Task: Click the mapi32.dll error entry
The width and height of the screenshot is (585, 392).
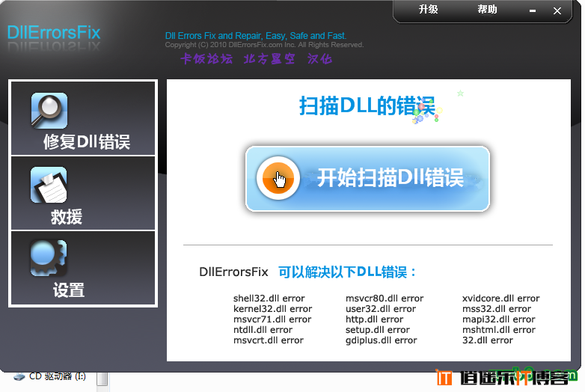Action: click(499, 319)
